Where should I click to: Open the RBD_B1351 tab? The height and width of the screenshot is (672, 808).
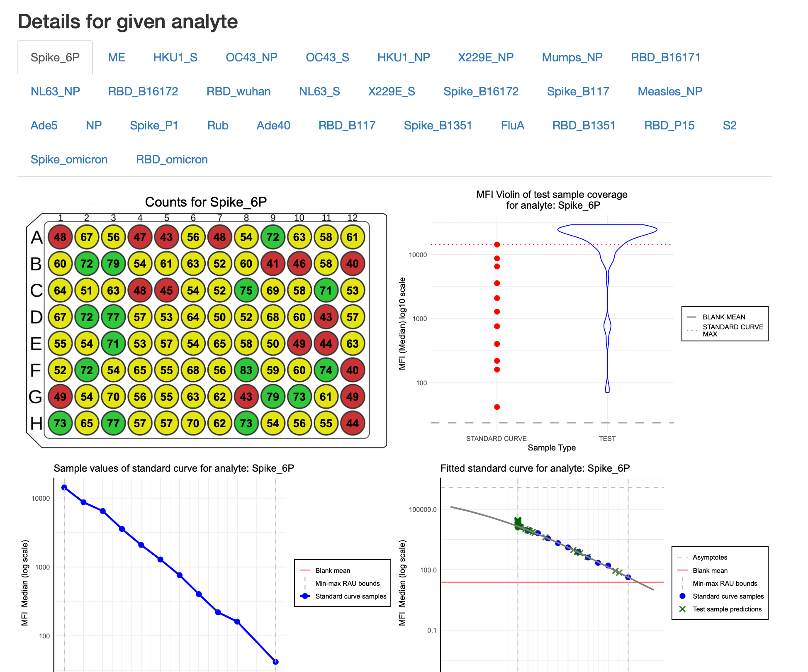pos(584,125)
